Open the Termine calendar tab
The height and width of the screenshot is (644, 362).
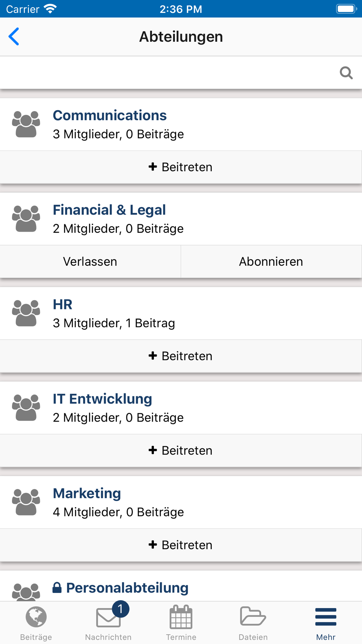(181, 623)
